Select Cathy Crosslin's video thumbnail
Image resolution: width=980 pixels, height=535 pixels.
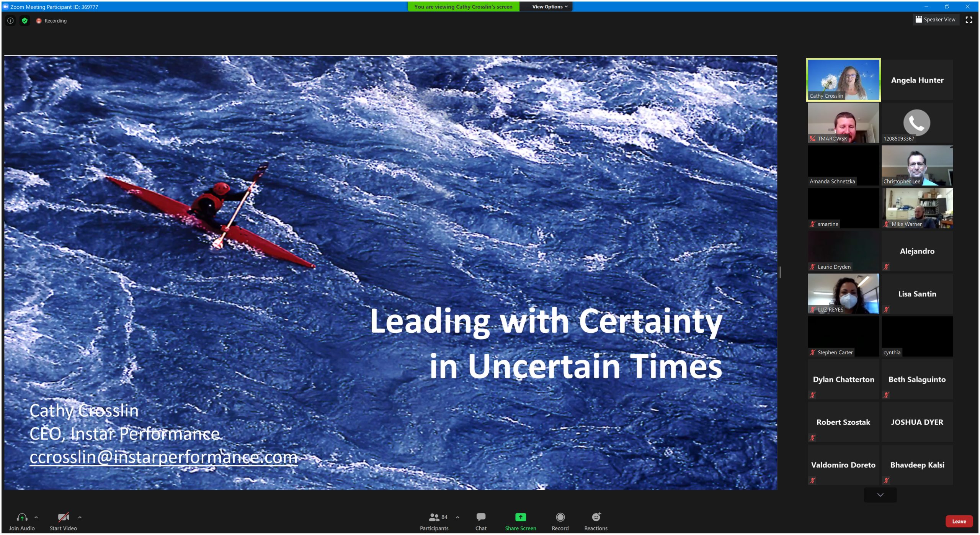click(x=843, y=80)
